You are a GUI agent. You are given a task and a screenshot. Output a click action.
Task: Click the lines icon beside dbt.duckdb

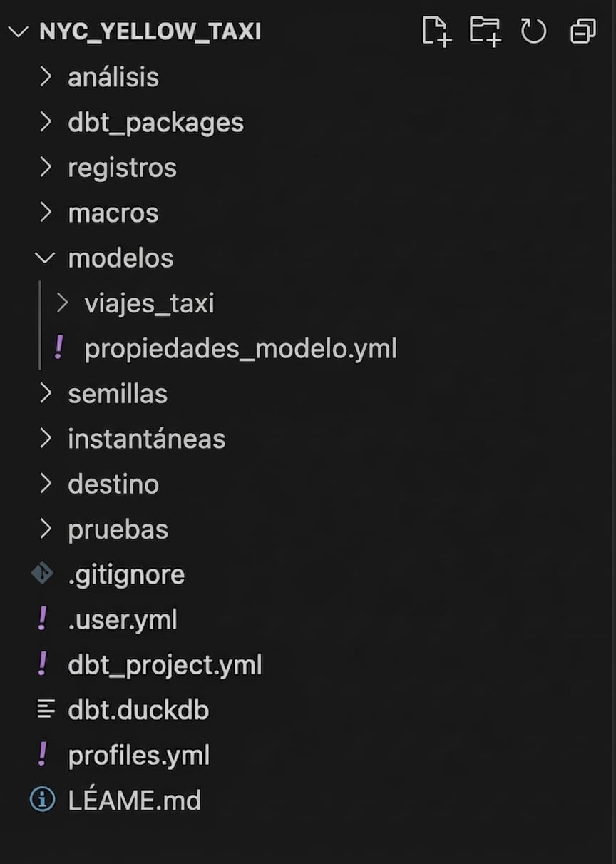[45, 709]
